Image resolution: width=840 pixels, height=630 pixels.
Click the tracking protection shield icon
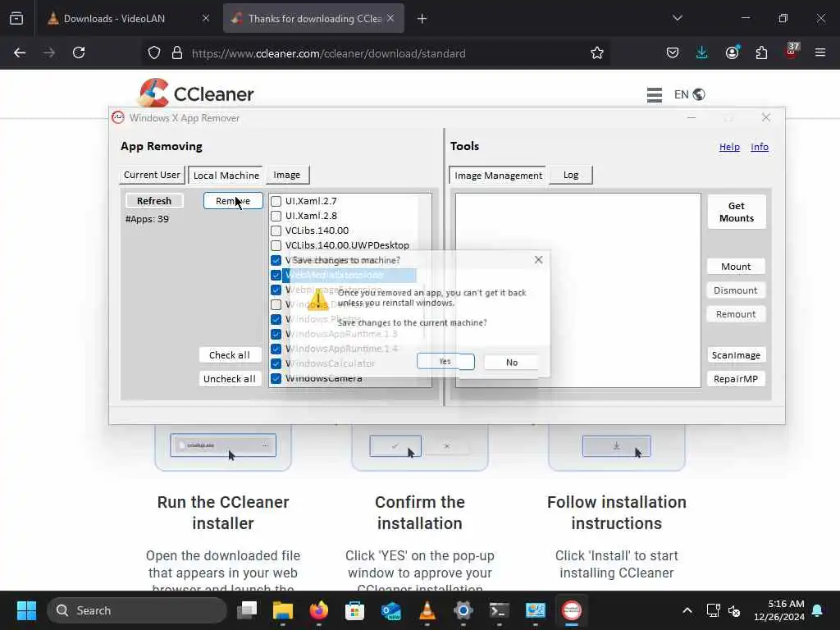click(x=154, y=53)
